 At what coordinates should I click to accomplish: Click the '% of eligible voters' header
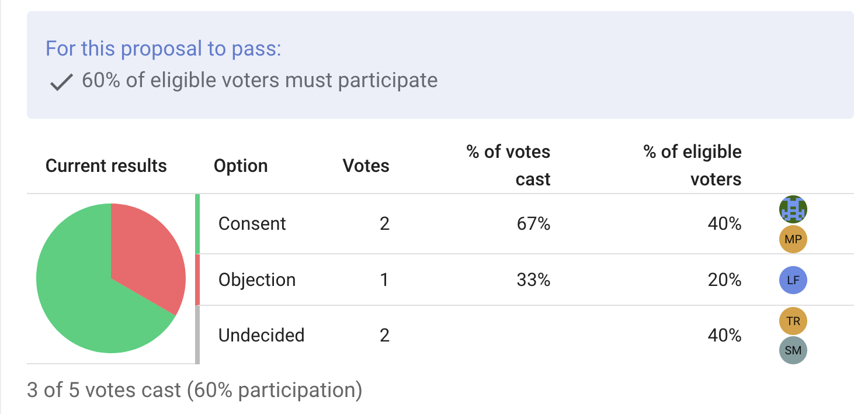[x=692, y=165]
